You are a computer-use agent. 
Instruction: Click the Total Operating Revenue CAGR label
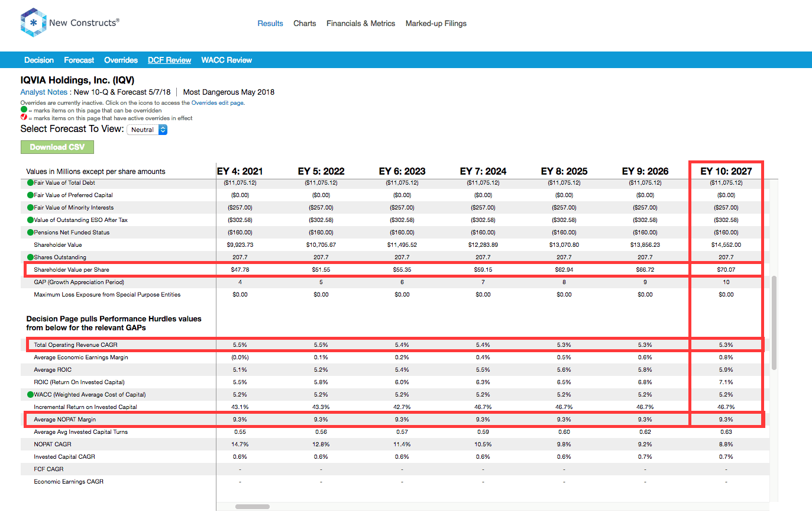(76, 345)
